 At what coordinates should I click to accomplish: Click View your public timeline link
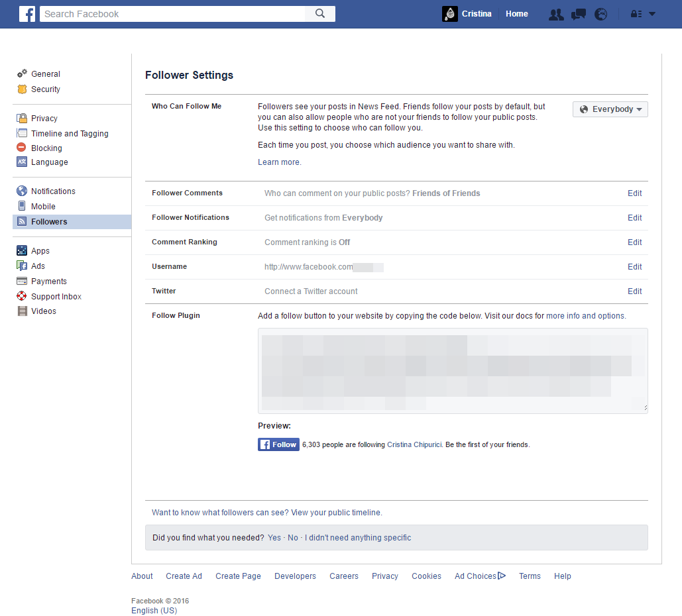click(x=336, y=513)
